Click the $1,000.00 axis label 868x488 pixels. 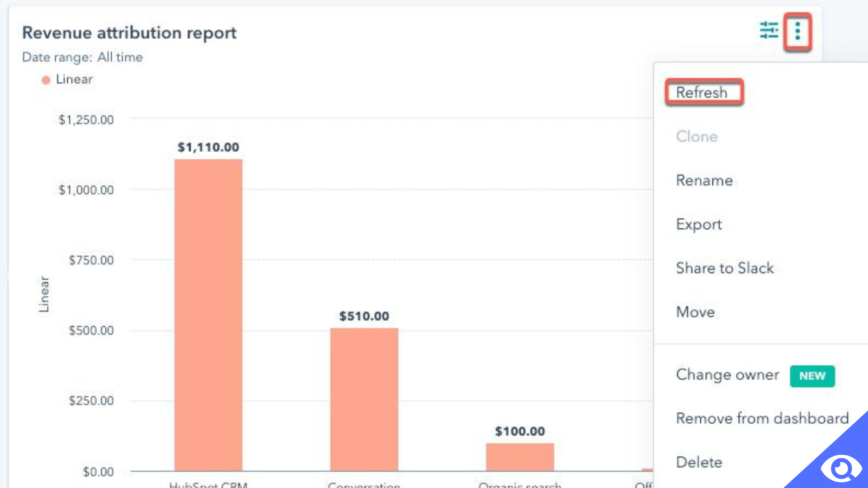click(x=86, y=190)
